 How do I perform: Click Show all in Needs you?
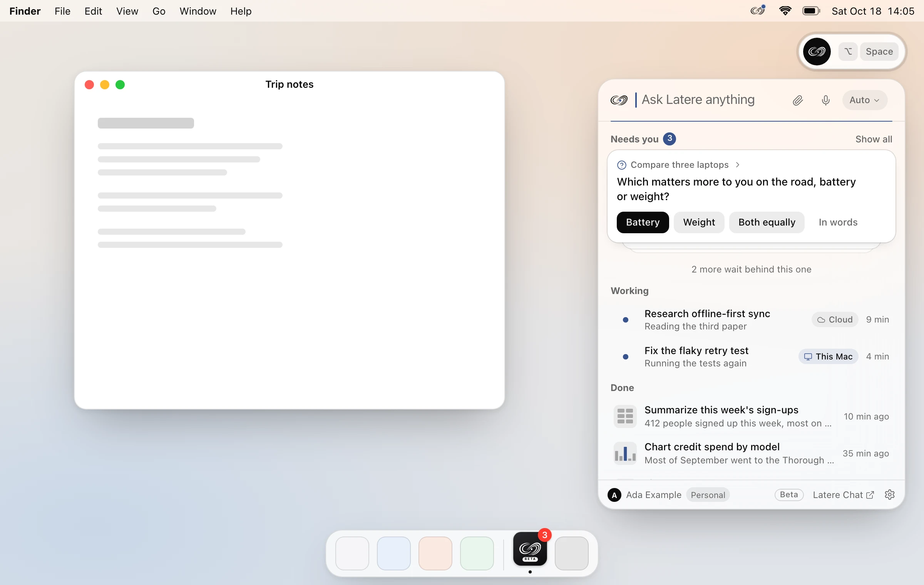[874, 139]
